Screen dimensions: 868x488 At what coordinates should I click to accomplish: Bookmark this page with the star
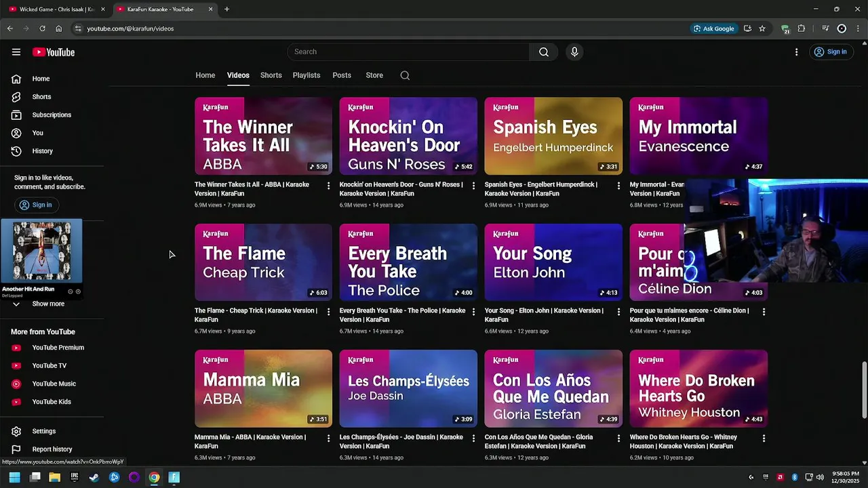pyautogui.click(x=762, y=28)
